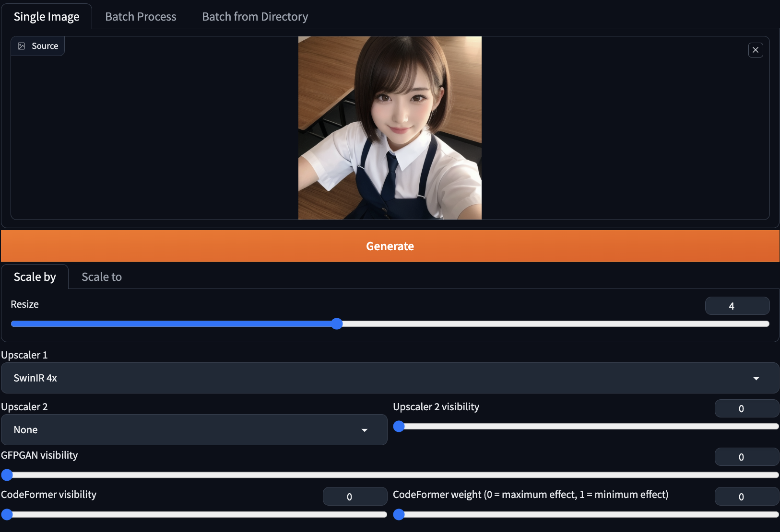Click the CodeFormer weight slider handle
The height and width of the screenshot is (532, 780).
[399, 514]
